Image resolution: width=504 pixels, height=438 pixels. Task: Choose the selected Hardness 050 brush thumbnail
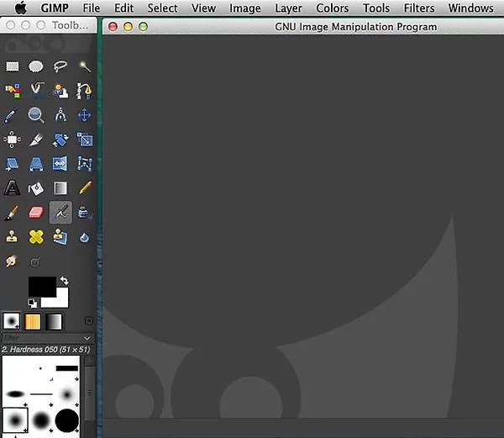tap(15, 420)
